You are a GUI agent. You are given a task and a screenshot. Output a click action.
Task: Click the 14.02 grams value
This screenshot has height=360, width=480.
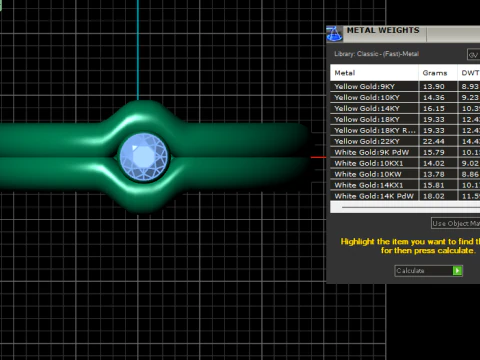point(434,164)
